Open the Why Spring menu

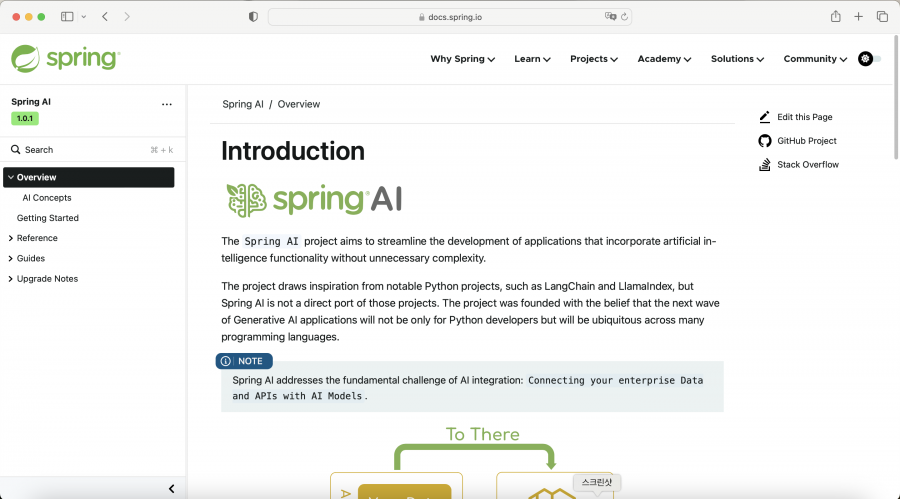coord(463,59)
